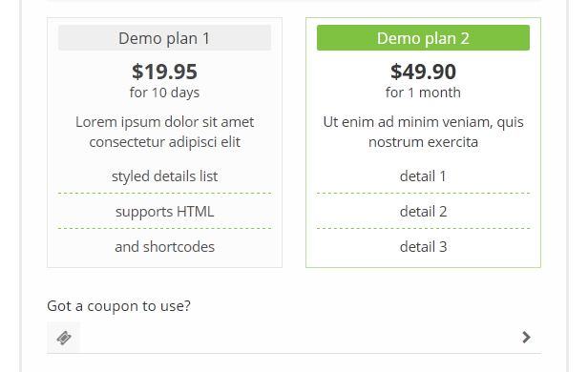
Task: Click 'detail 1' in Demo plan 2
Action: tap(423, 176)
